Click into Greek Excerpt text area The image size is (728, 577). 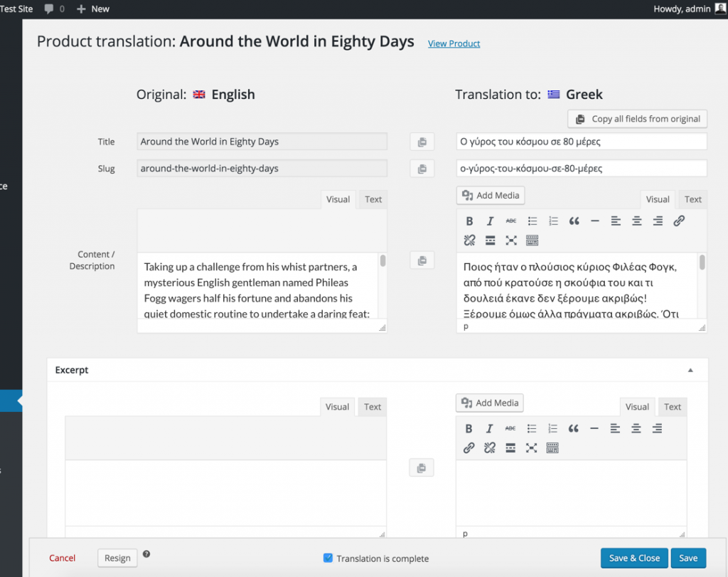click(571, 493)
